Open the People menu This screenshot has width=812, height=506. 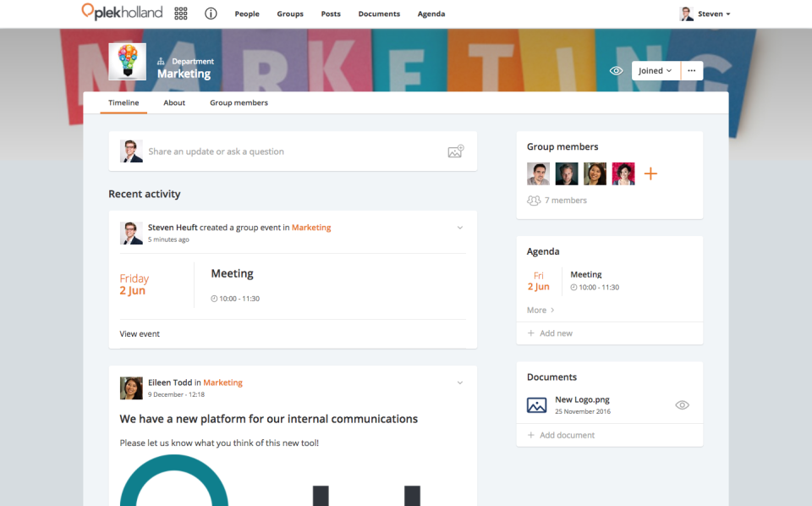[x=247, y=14]
